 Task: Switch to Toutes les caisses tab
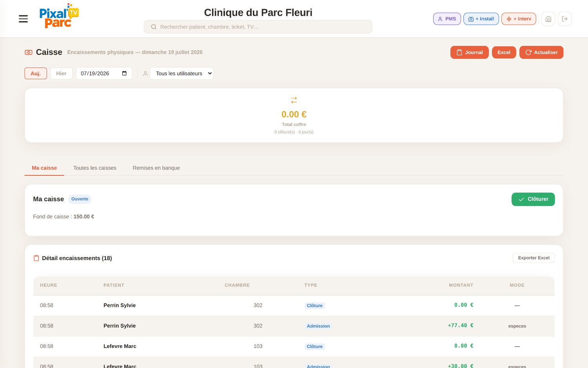[x=95, y=168]
